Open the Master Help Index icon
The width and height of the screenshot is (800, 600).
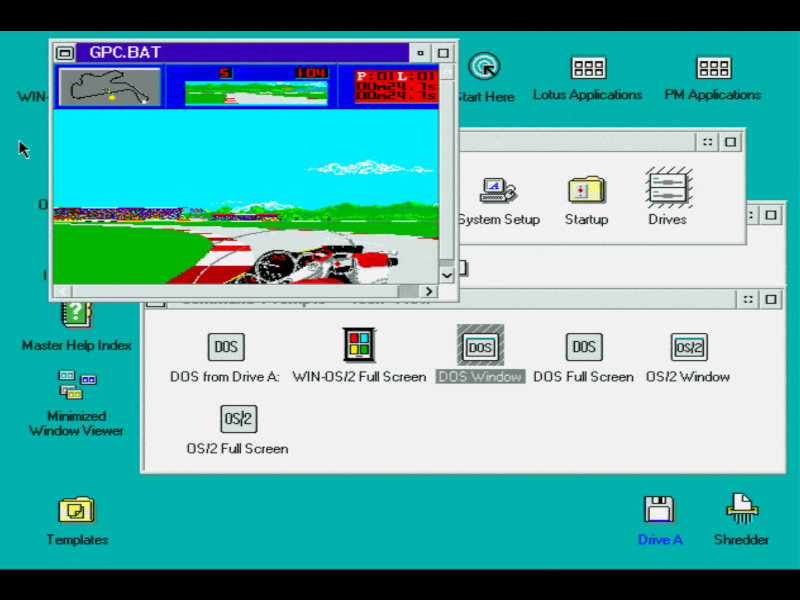(x=77, y=315)
